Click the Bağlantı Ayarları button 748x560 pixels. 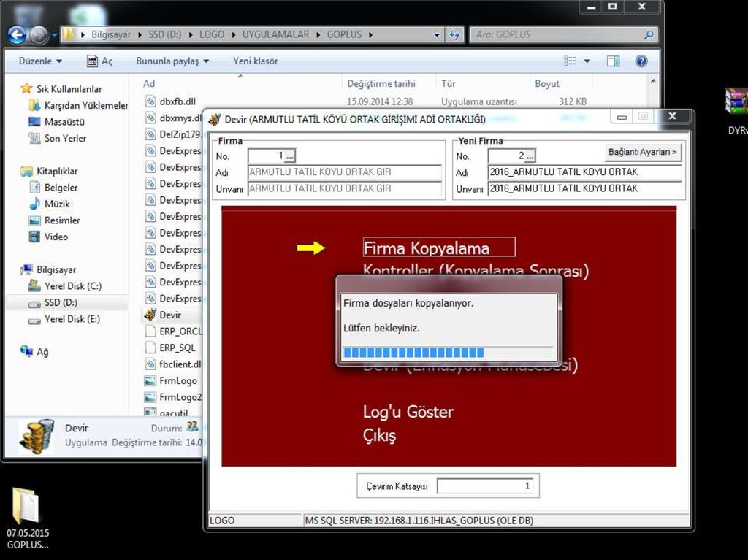click(643, 152)
